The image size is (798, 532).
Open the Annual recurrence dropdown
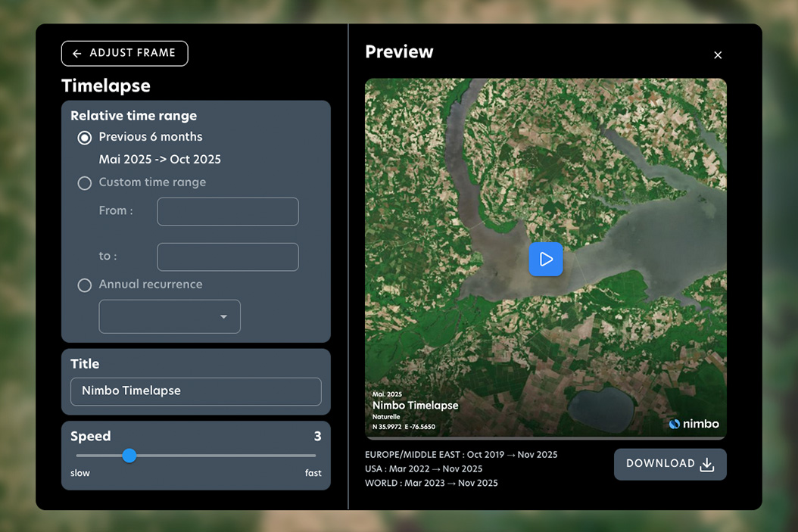(169, 316)
